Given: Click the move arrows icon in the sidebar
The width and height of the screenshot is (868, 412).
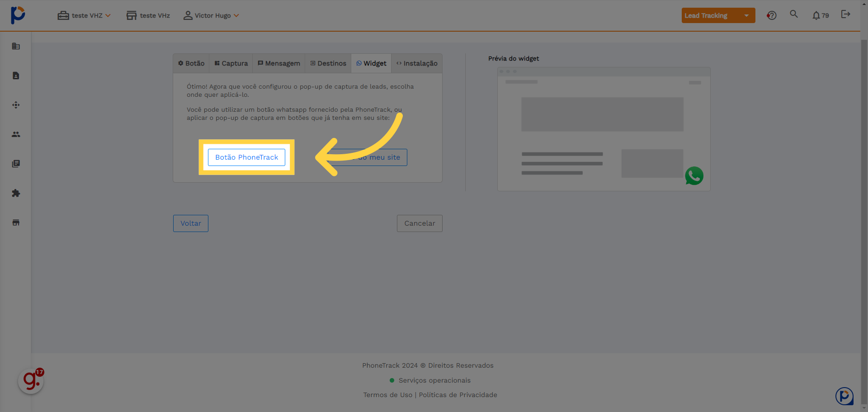Looking at the screenshot, I should (x=16, y=105).
